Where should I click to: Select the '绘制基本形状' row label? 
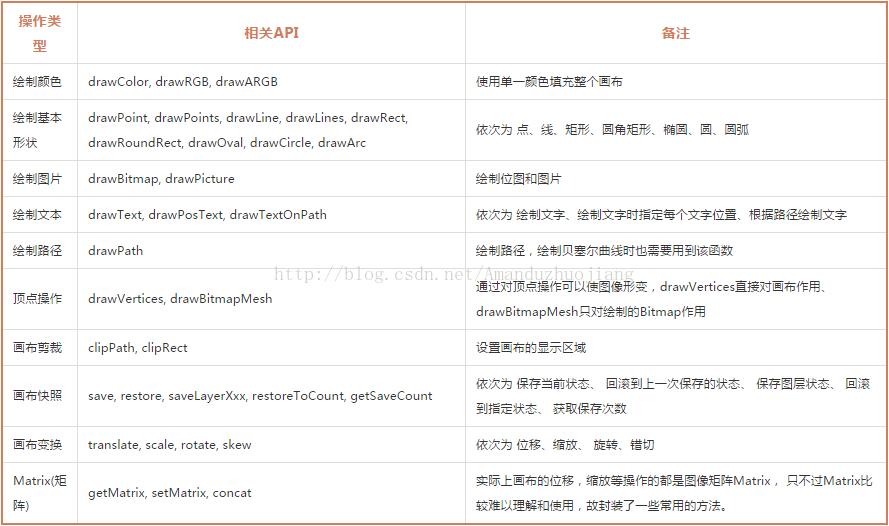[37, 130]
